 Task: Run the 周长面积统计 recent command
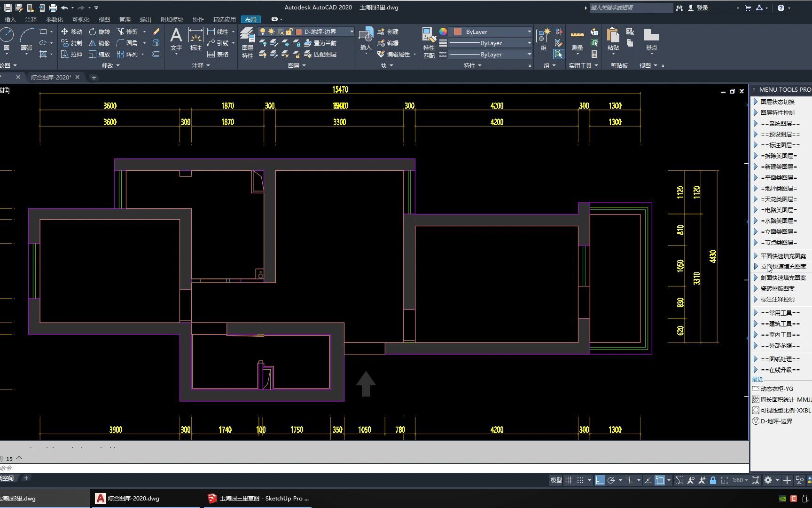[x=781, y=399]
